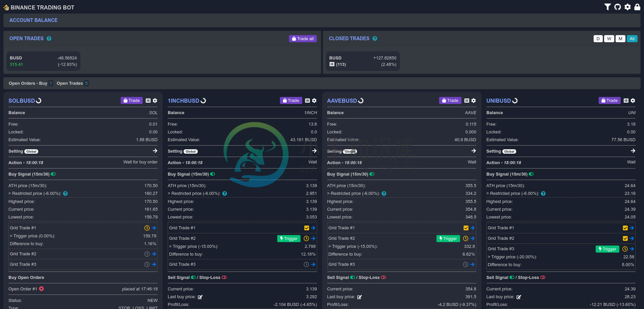Click 1INCHBUSD restricted price help icon
Viewport: 644px width, 309px height.
pyautogui.click(x=224, y=194)
